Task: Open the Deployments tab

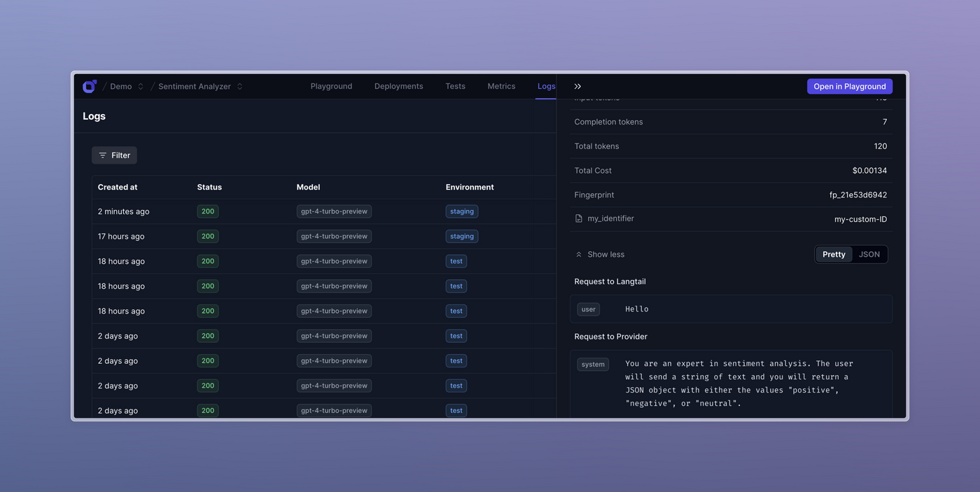Action: [x=398, y=85]
